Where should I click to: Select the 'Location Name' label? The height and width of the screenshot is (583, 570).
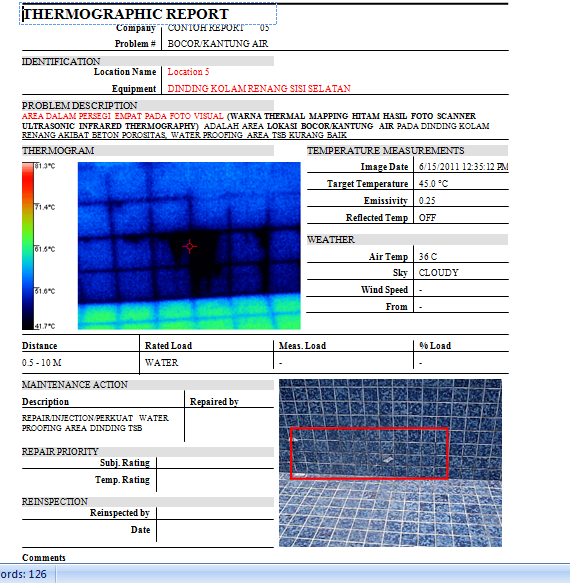[x=125, y=72]
